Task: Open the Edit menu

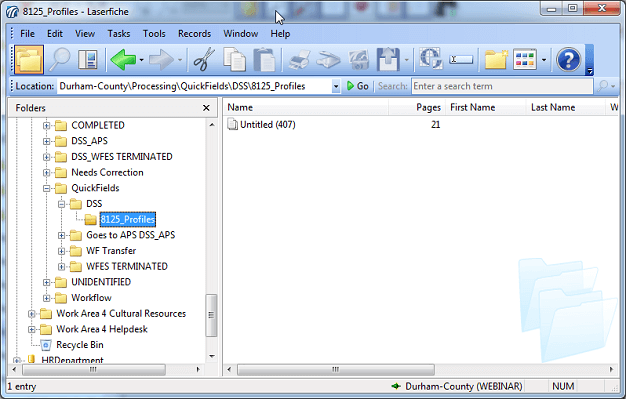Action: tap(55, 34)
